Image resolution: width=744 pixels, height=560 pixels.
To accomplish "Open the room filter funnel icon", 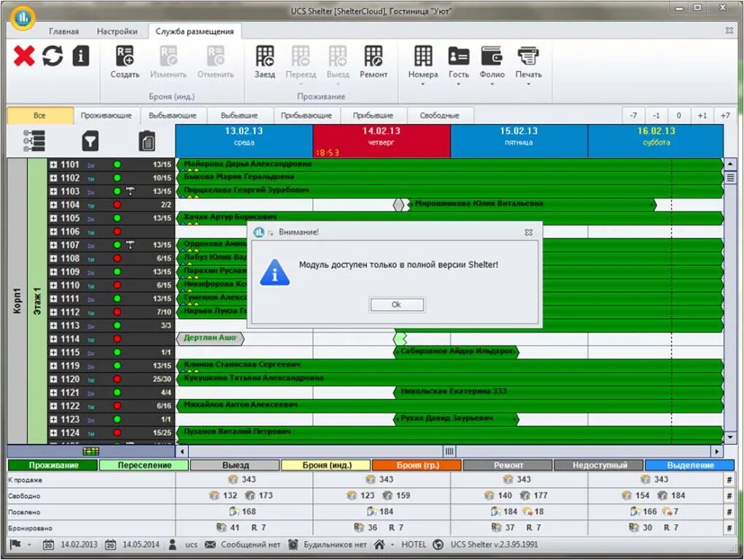I will click(x=90, y=141).
